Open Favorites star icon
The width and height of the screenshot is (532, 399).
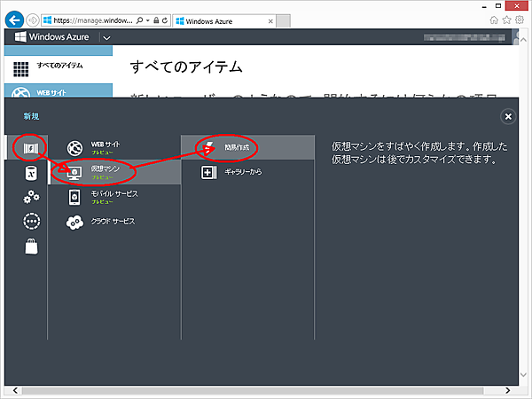tap(506, 20)
